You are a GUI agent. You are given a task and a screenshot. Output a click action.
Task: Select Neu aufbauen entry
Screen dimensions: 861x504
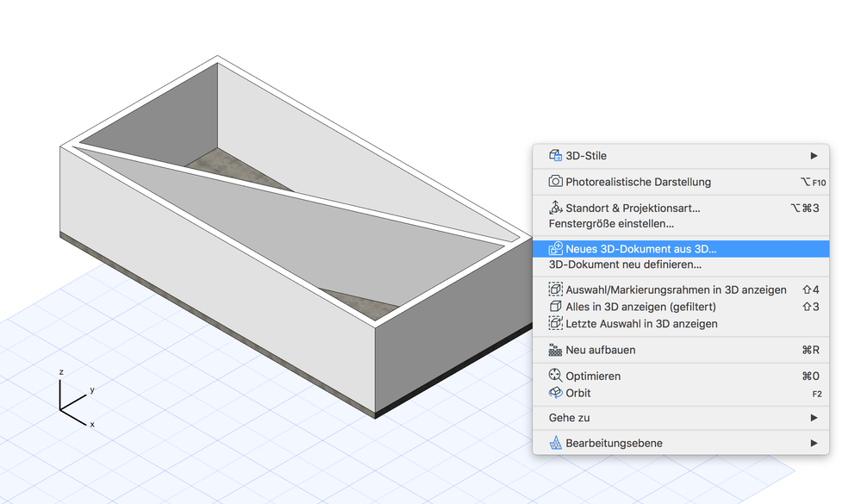click(x=681, y=350)
